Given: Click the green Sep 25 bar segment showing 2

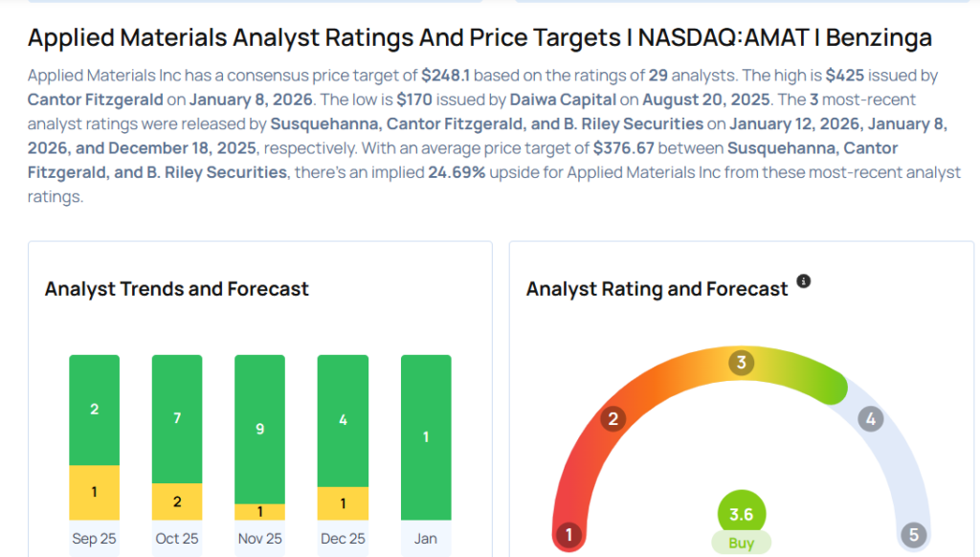Looking at the screenshot, I should click(x=94, y=410).
